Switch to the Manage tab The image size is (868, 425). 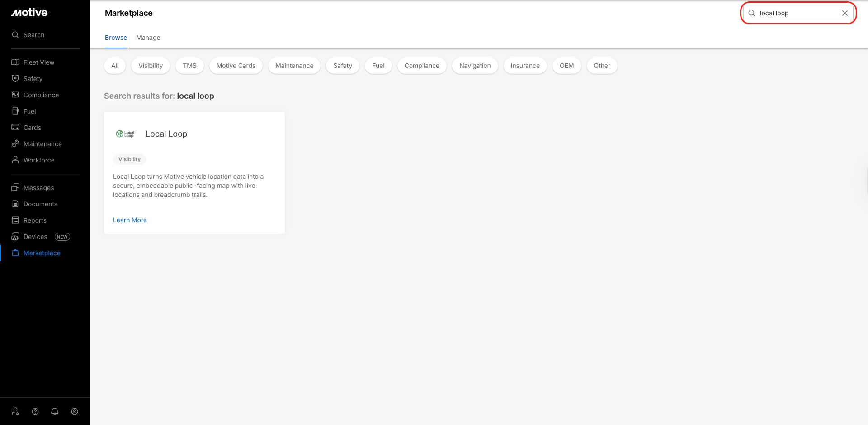pos(148,38)
